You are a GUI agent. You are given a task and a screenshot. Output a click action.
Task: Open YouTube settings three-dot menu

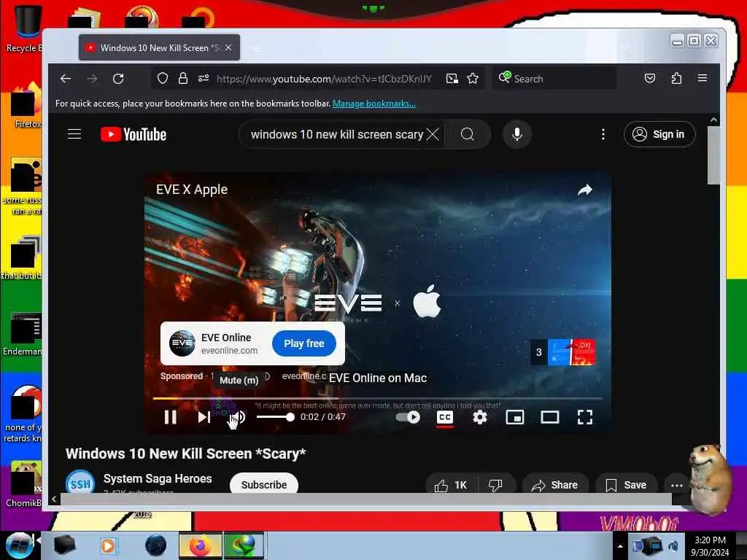603,134
